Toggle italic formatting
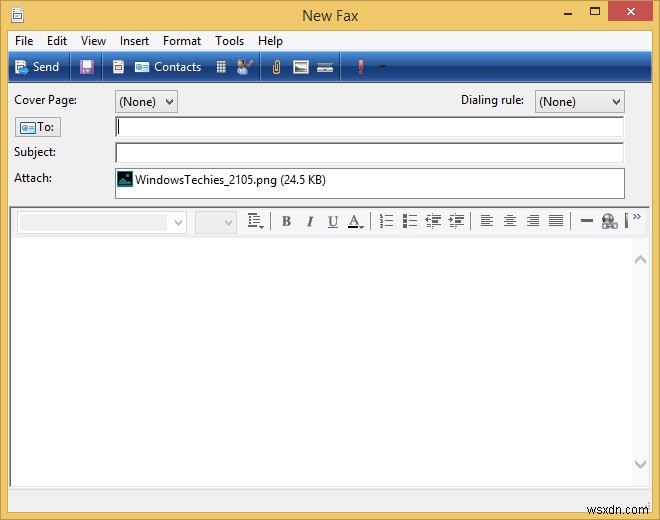This screenshot has height=520, width=660. click(x=310, y=221)
